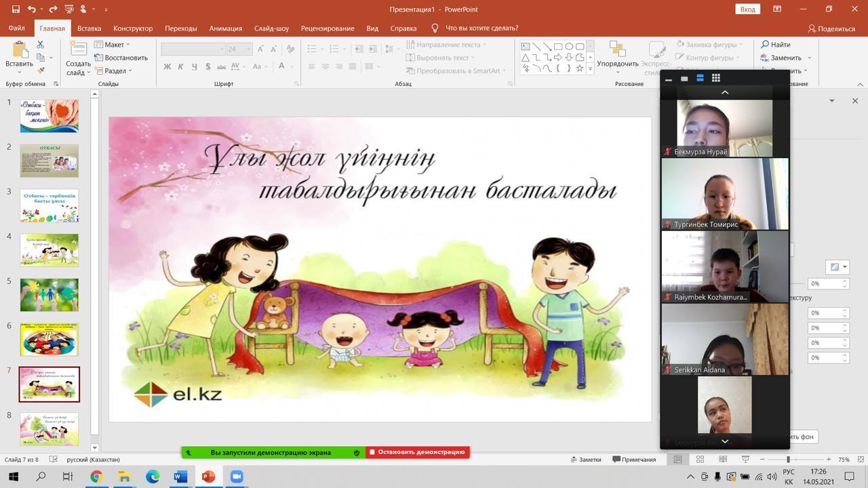
Task: Start slideshow from status bar icon
Action: 745,460
